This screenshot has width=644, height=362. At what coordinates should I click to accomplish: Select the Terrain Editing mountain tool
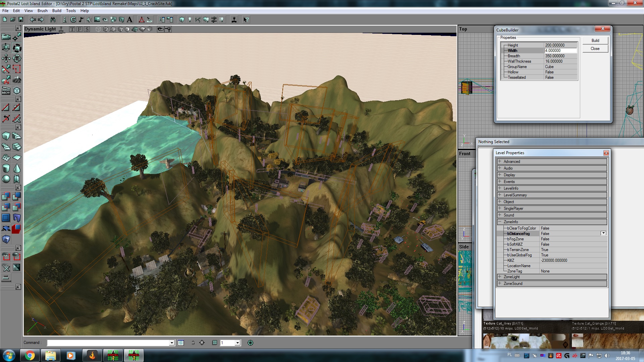click(x=17, y=79)
